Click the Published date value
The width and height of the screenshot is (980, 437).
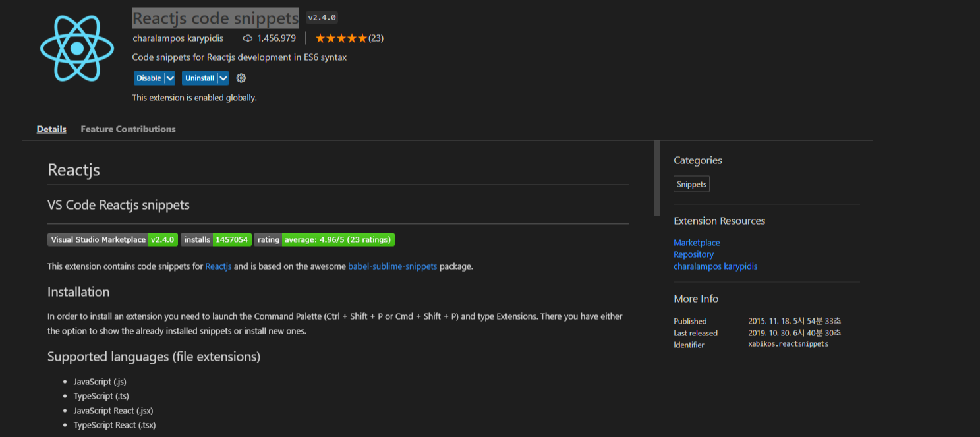(794, 321)
